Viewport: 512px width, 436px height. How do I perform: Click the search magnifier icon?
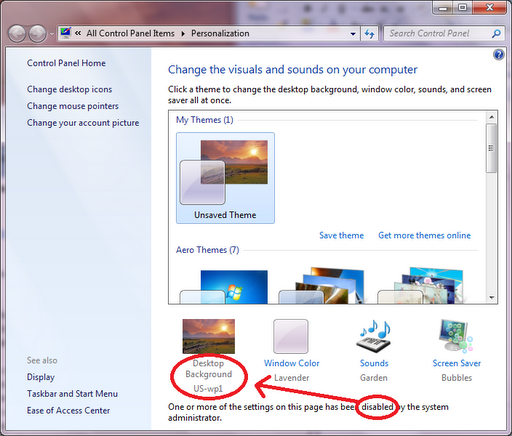point(496,33)
